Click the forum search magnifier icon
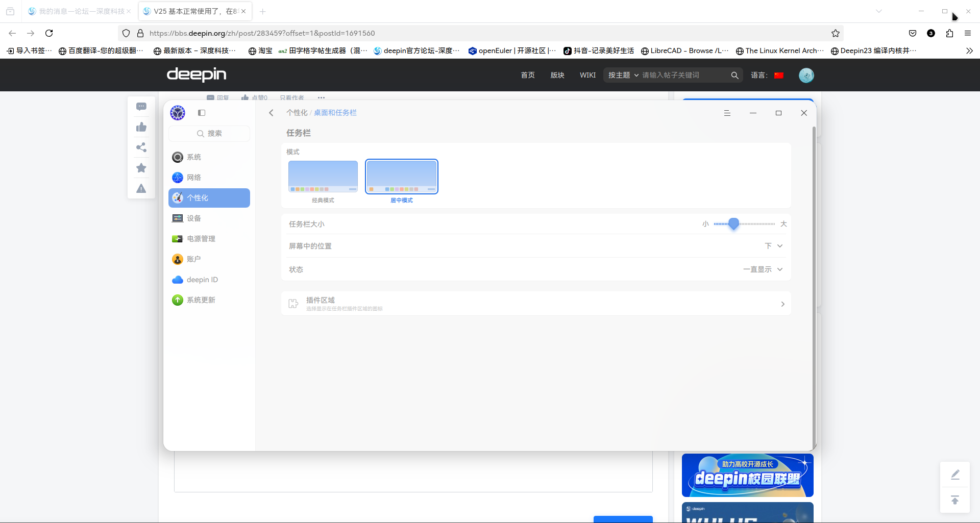Viewport: 980px width, 523px height. pos(734,76)
